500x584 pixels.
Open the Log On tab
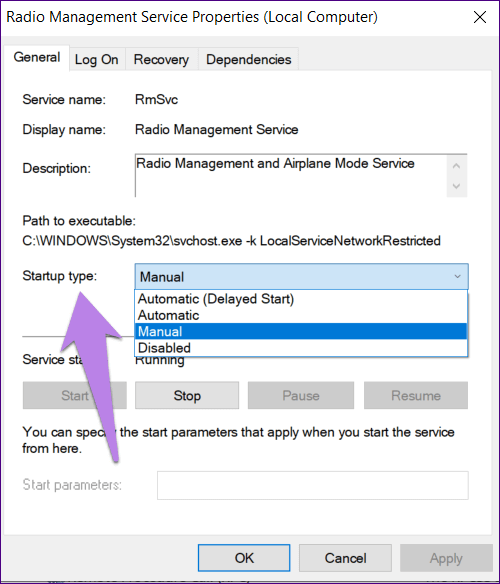pos(96,60)
